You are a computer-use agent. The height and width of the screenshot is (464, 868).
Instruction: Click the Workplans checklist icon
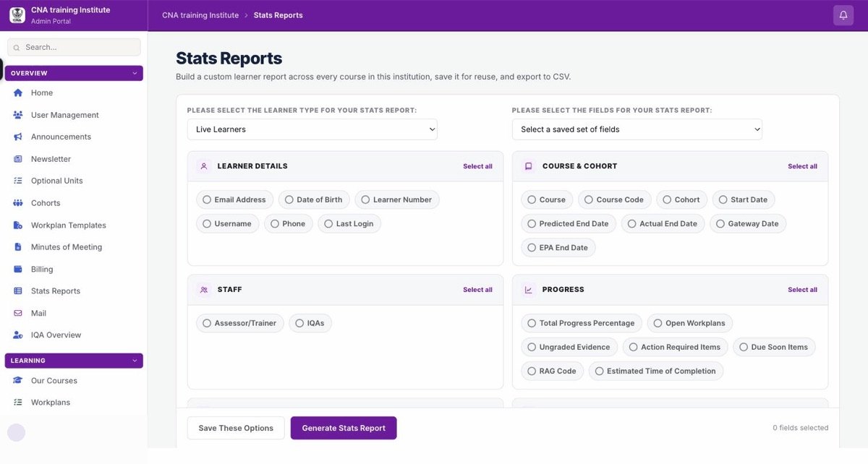pyautogui.click(x=18, y=403)
